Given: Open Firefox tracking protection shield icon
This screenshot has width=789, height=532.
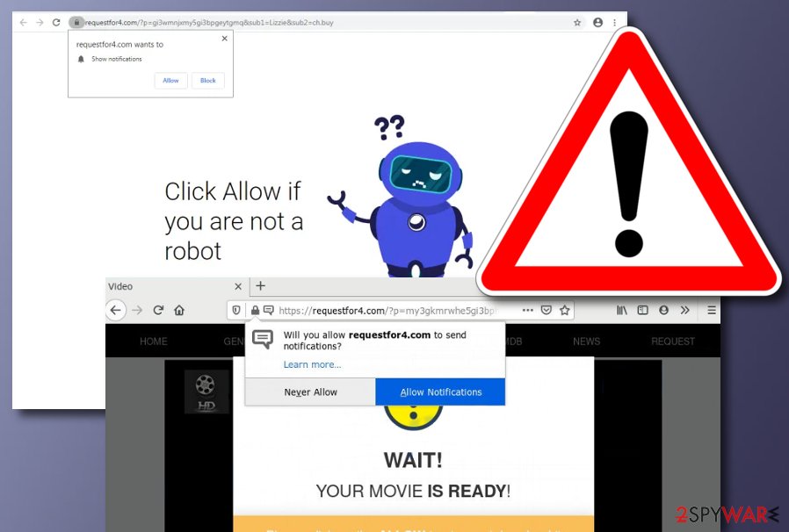Looking at the screenshot, I should [x=236, y=310].
